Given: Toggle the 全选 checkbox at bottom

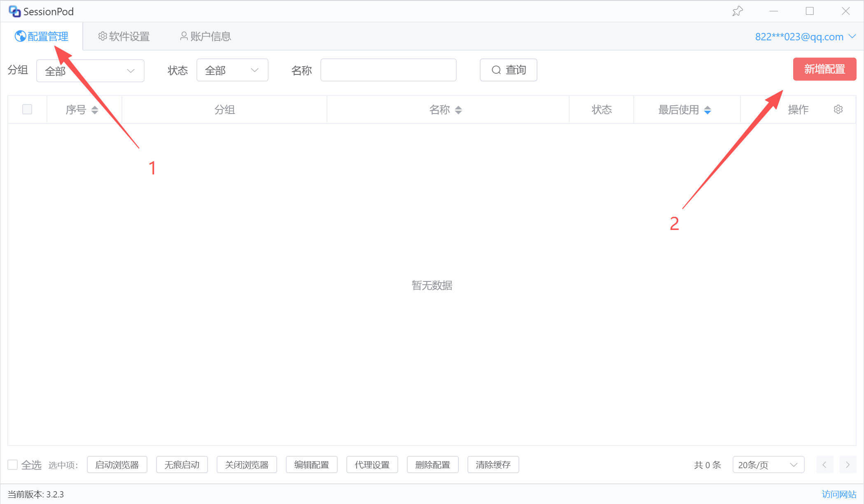Looking at the screenshot, I should (13, 465).
